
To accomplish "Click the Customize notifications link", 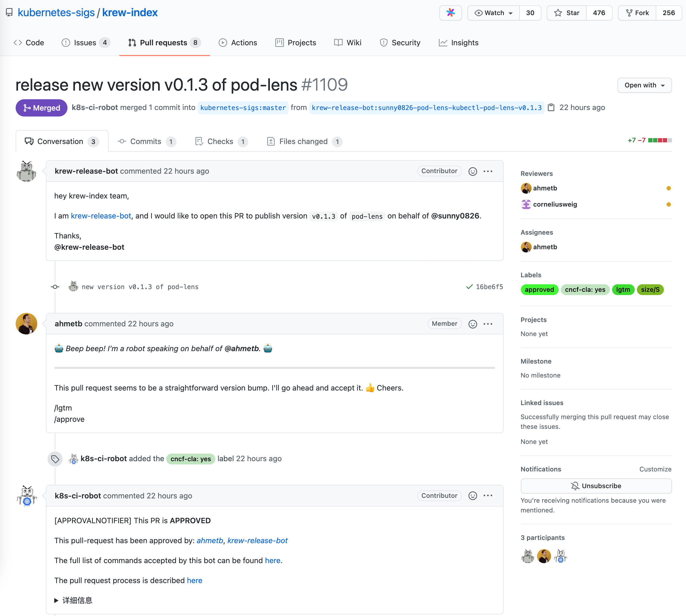I will click(x=655, y=469).
